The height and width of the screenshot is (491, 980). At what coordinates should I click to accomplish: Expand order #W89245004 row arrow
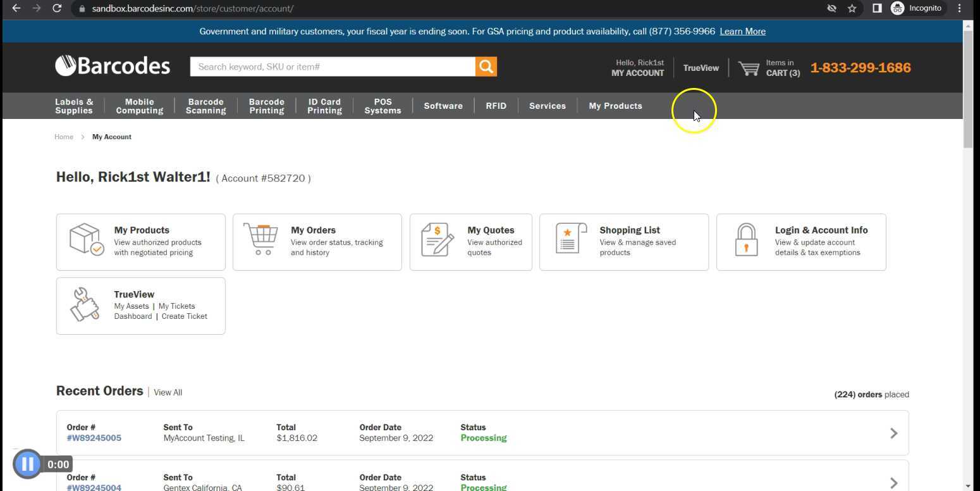(x=893, y=483)
